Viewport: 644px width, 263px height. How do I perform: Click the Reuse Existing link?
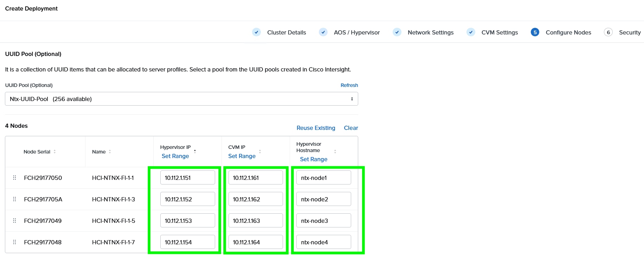[x=316, y=128]
